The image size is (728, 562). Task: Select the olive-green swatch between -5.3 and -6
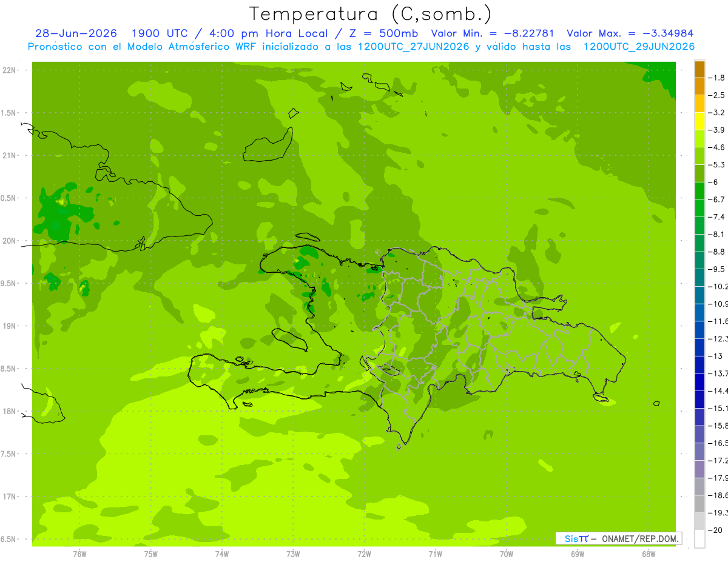point(699,173)
